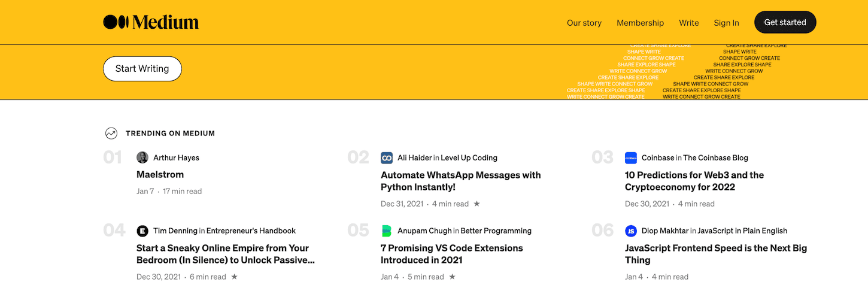Click Dec 30, 2021 under Web3 predictions
The height and width of the screenshot is (300, 868).
point(647,204)
